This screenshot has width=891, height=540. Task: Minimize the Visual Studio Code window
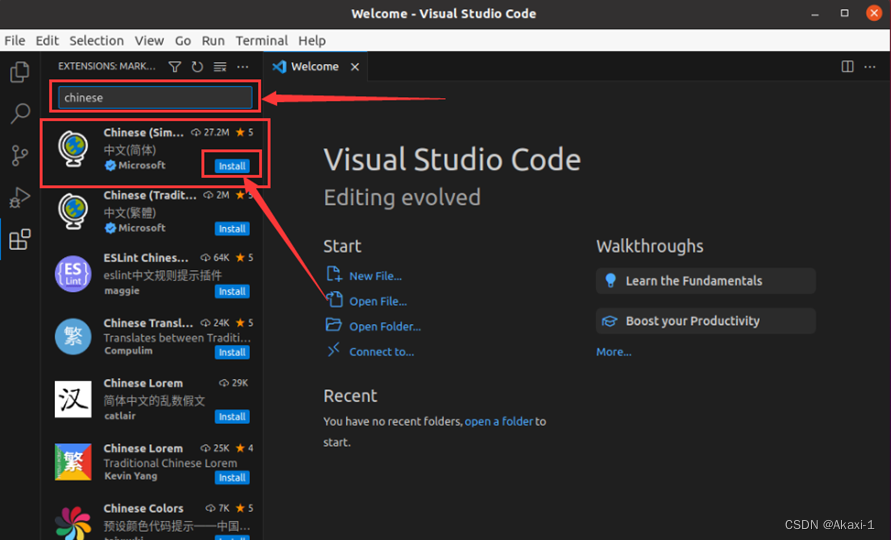pos(815,13)
